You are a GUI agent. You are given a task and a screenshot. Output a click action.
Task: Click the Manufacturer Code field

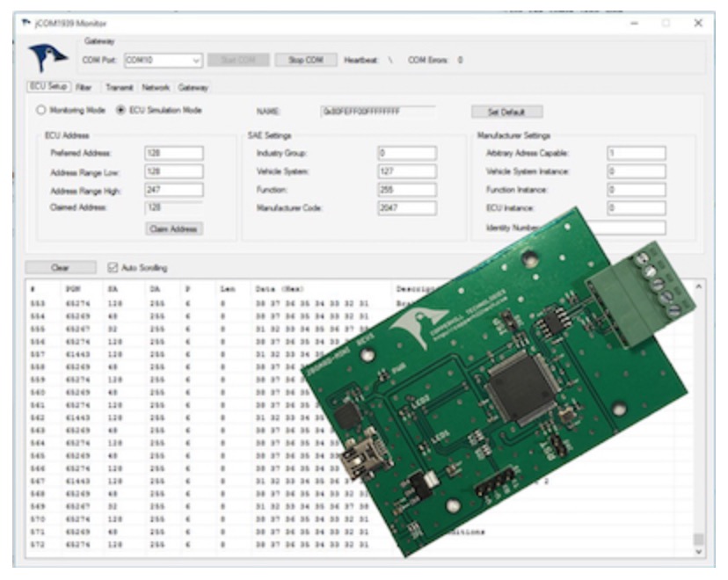pos(406,208)
